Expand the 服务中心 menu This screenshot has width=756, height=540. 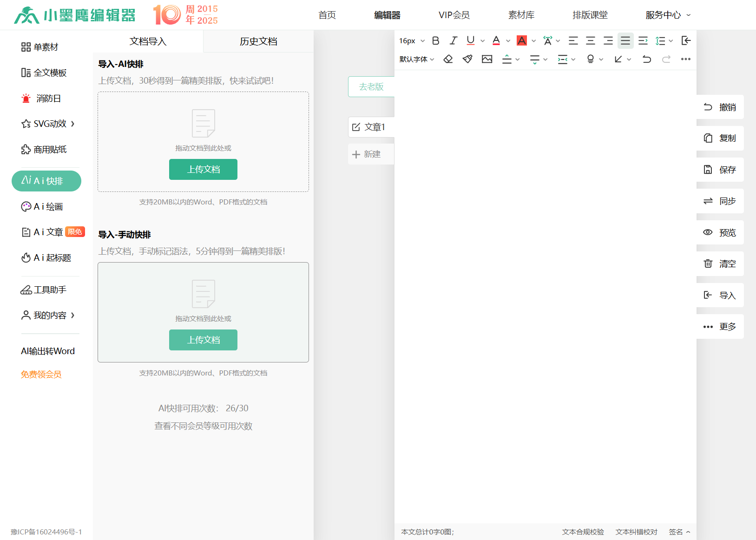click(x=668, y=15)
